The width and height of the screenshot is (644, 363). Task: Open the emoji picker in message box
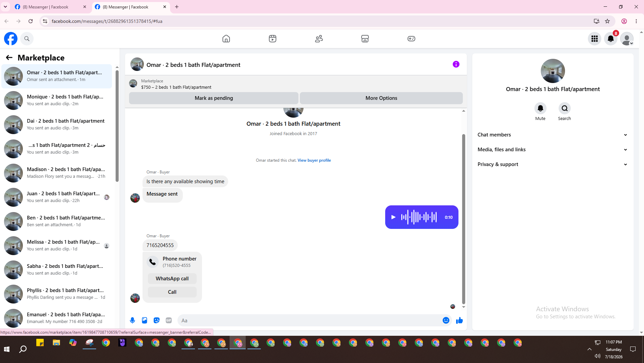point(446,321)
